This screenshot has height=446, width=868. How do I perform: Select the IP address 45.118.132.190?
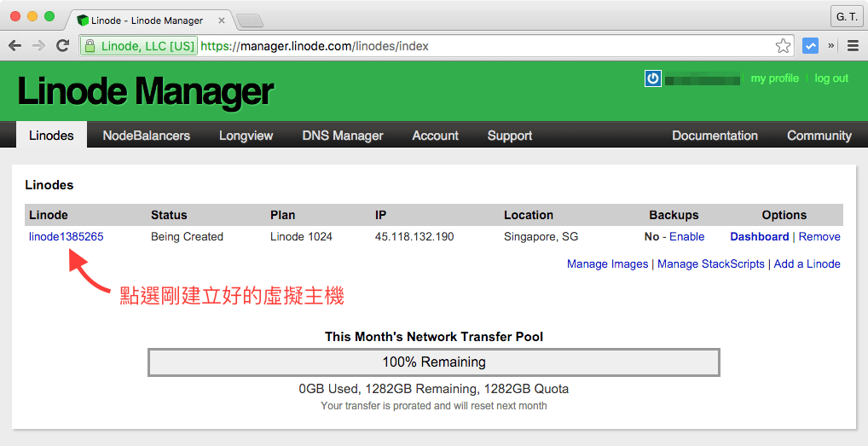[414, 237]
